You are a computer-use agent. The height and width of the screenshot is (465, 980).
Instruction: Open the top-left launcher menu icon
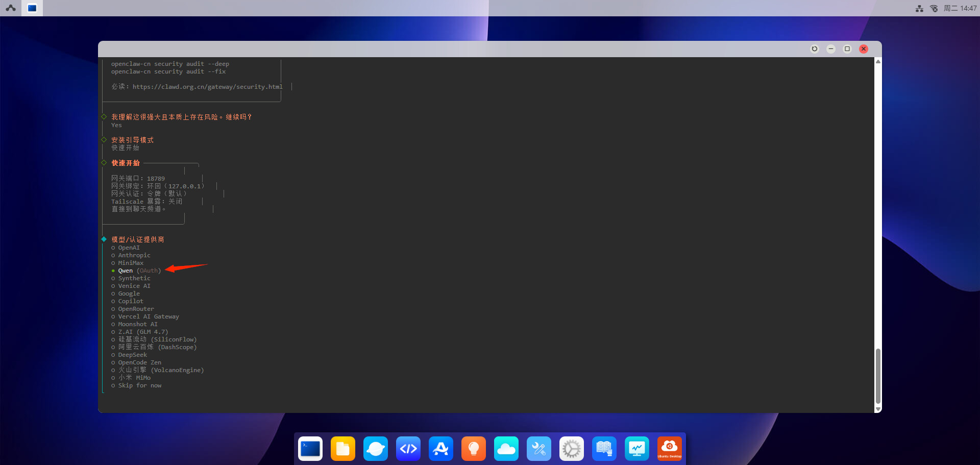11,8
